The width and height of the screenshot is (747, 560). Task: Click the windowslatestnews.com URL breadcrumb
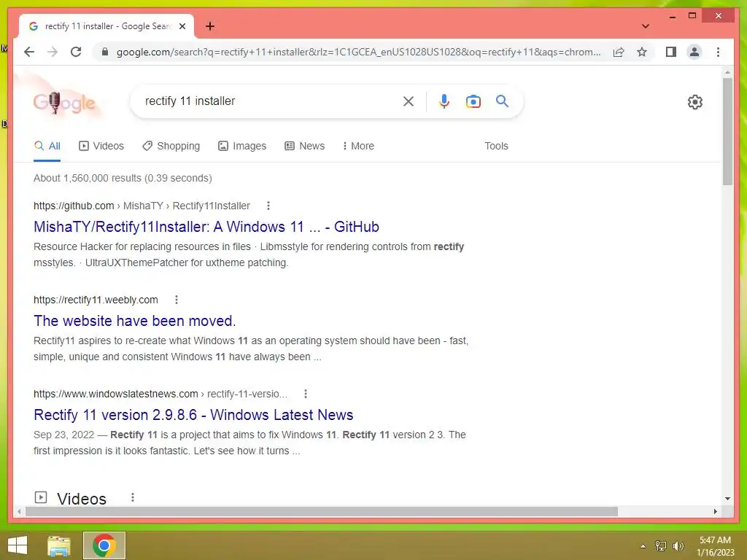coord(160,394)
